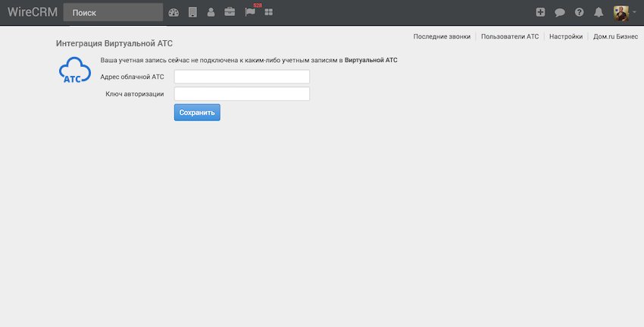Show notifications via the bell icon
The width and height of the screenshot is (644, 327).
tap(599, 12)
